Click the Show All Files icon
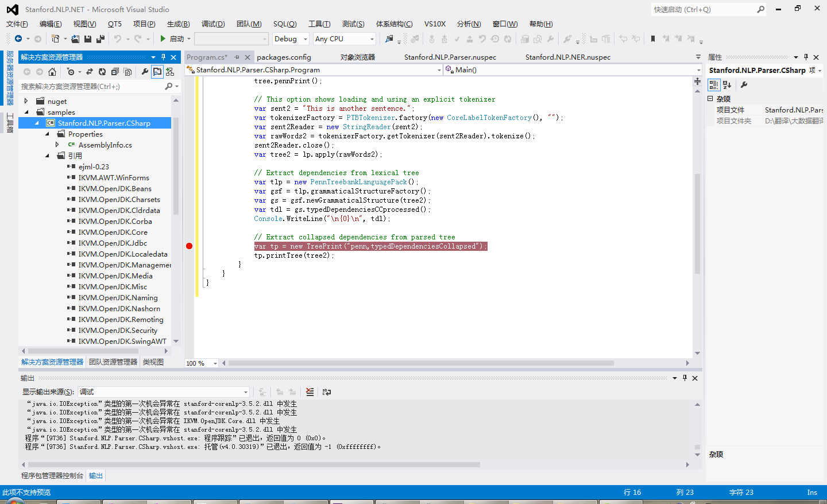The height and width of the screenshot is (504, 827). [x=127, y=72]
